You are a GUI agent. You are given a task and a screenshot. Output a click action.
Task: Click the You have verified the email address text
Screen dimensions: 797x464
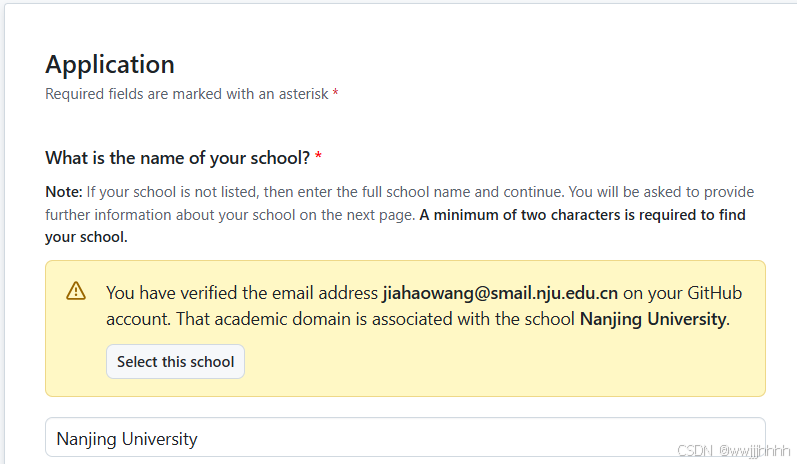(x=242, y=293)
